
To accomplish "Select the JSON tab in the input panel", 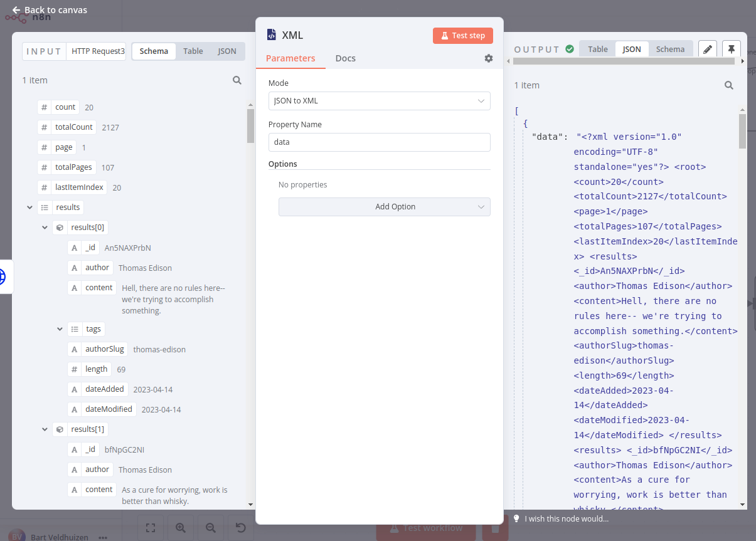I will pos(226,51).
